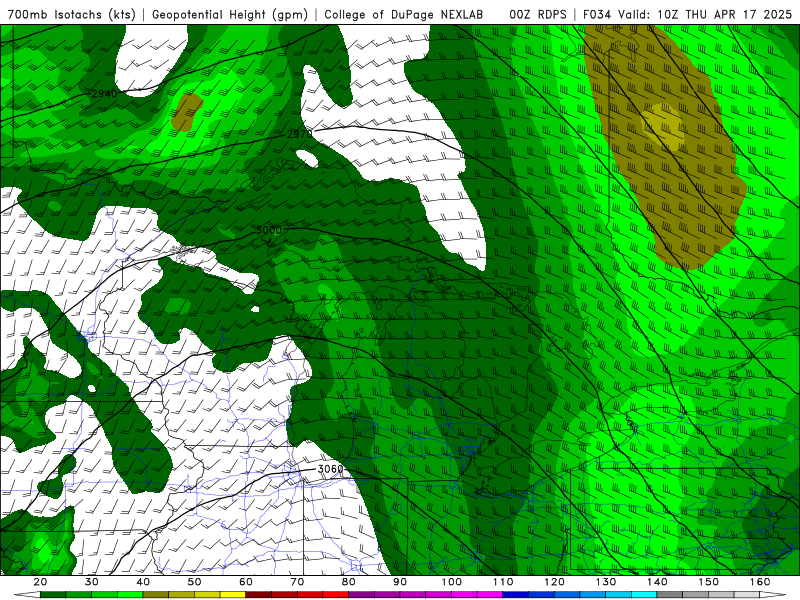800x600 pixels.
Task: Click the yellow-olive wind maximum core on the map
Action: pyautogui.click(x=662, y=126)
